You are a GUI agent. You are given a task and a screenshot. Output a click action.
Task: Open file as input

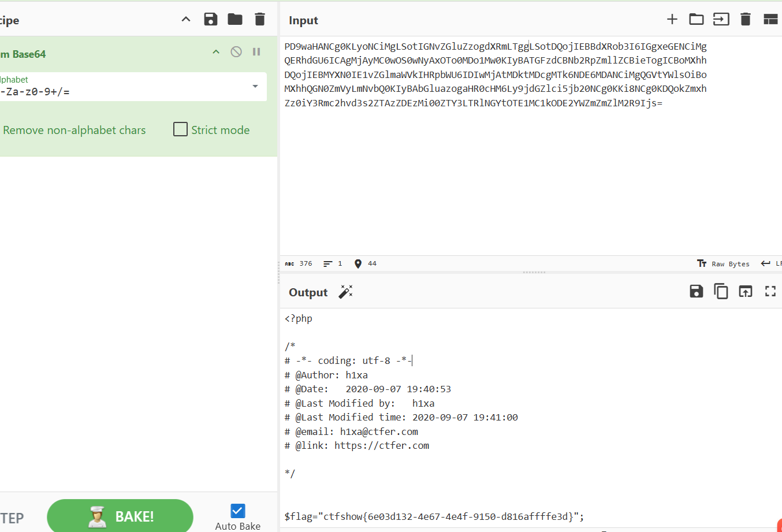click(x=721, y=19)
